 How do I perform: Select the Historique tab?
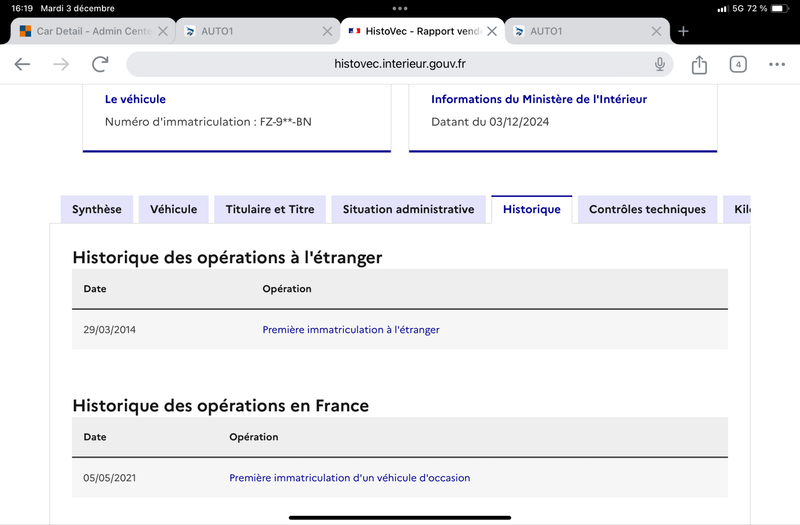click(532, 209)
